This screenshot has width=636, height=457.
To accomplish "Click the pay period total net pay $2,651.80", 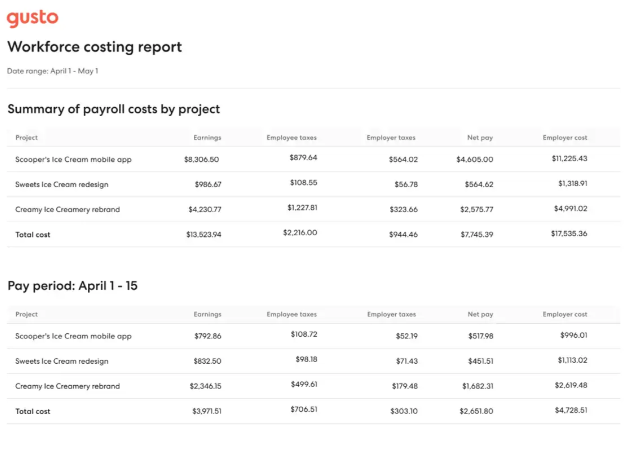I will tap(471, 411).
